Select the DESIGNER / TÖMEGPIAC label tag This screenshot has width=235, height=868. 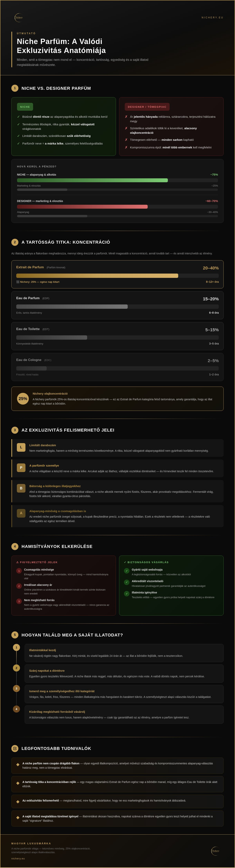(x=147, y=107)
